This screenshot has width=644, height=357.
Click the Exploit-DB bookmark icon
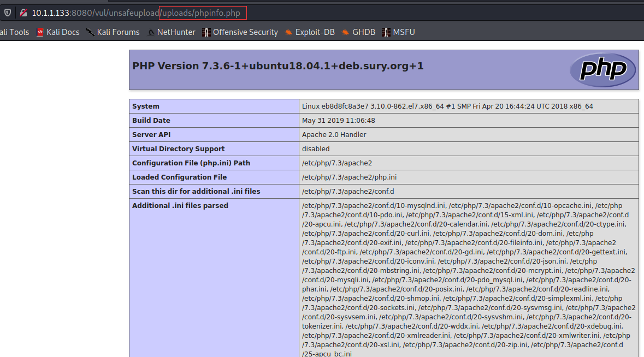point(289,32)
